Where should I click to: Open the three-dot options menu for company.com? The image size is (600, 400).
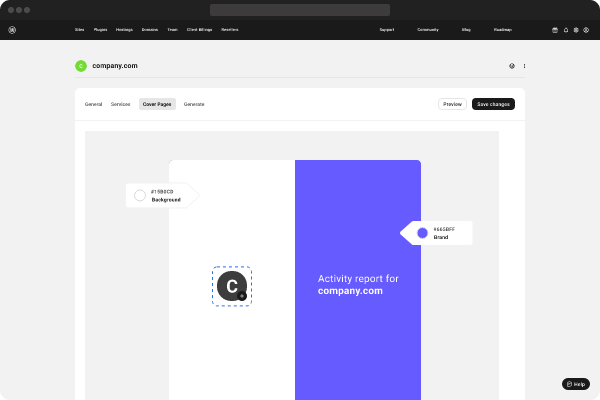coord(524,66)
